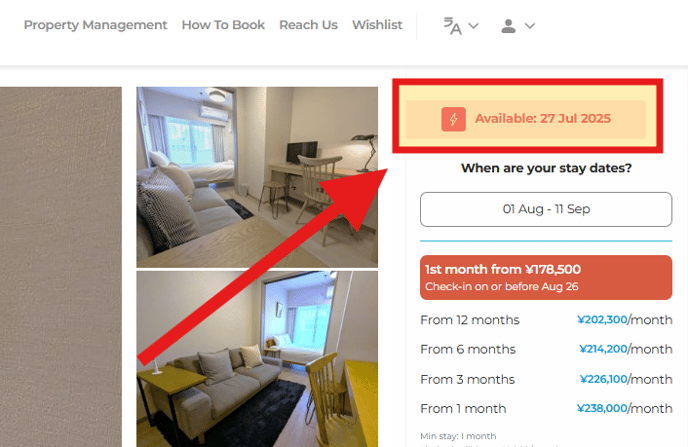Open the user account icon
Image resolution: width=688 pixels, height=447 pixels.
click(509, 26)
